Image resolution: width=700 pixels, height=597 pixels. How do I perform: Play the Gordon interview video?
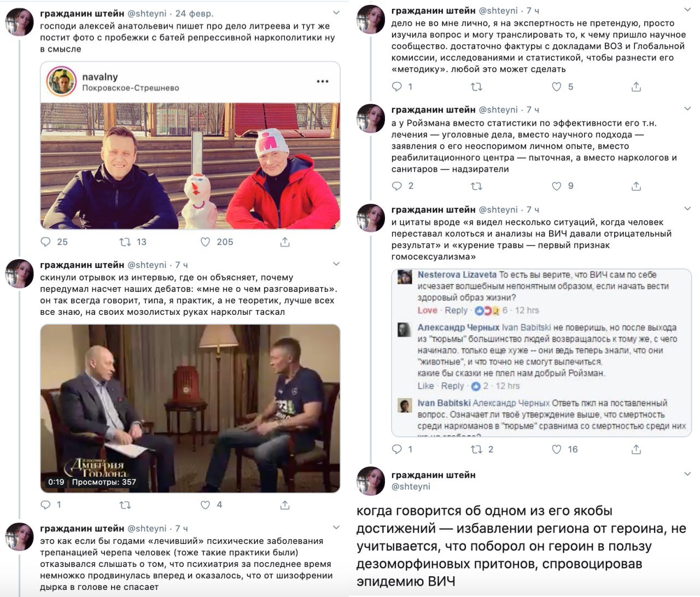190,408
